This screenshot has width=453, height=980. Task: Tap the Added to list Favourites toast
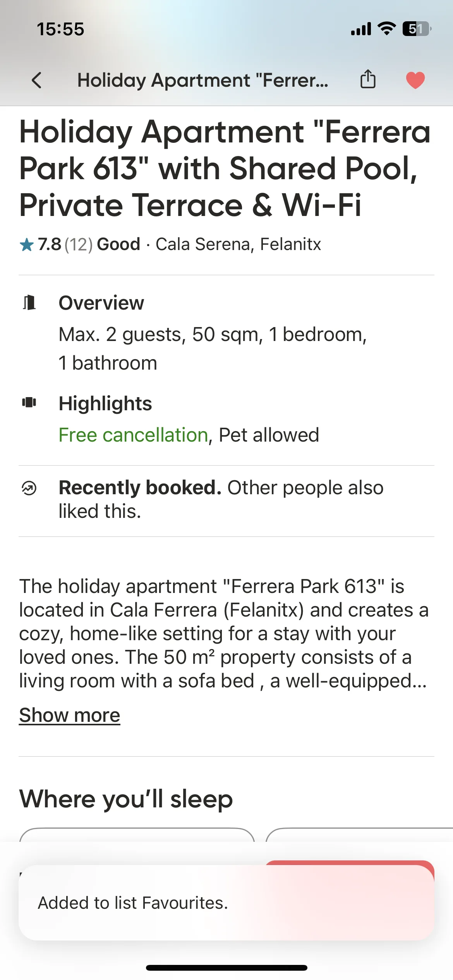pyautogui.click(x=226, y=903)
